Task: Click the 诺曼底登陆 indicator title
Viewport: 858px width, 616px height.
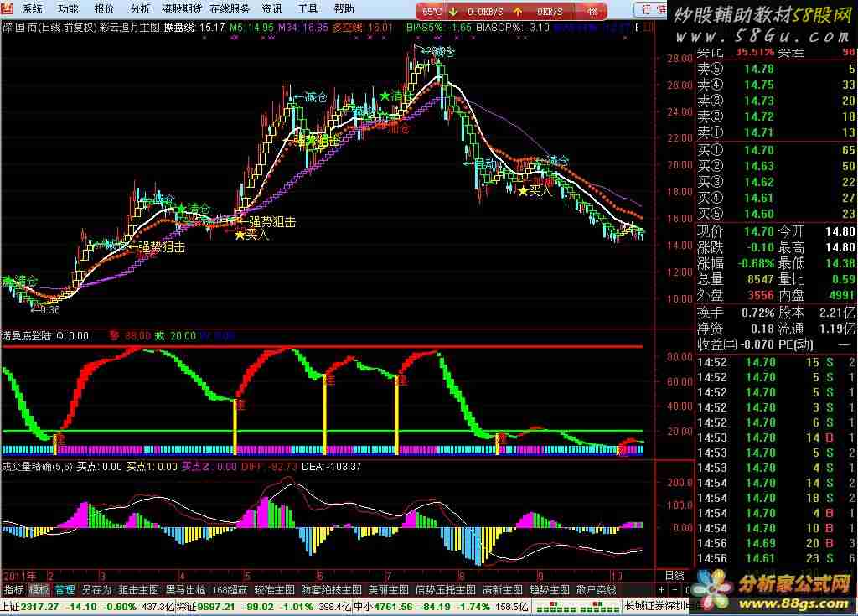Action: [26, 335]
